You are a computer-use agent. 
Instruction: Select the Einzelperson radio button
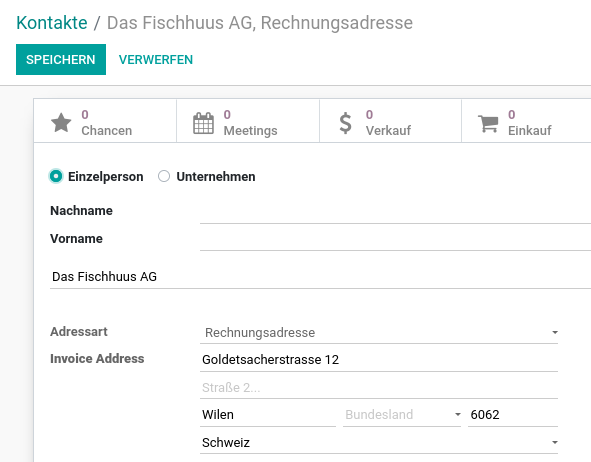56,176
